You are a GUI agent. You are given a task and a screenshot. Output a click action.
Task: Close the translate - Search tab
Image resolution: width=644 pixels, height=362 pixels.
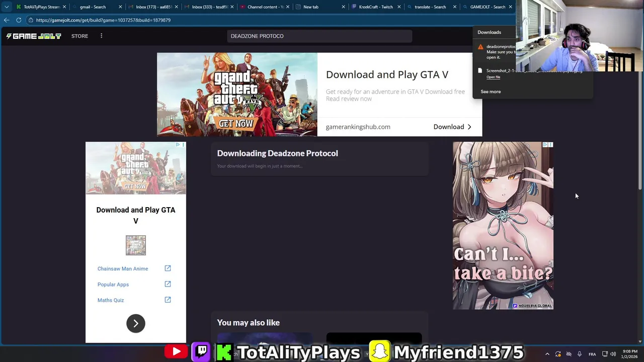(455, 7)
